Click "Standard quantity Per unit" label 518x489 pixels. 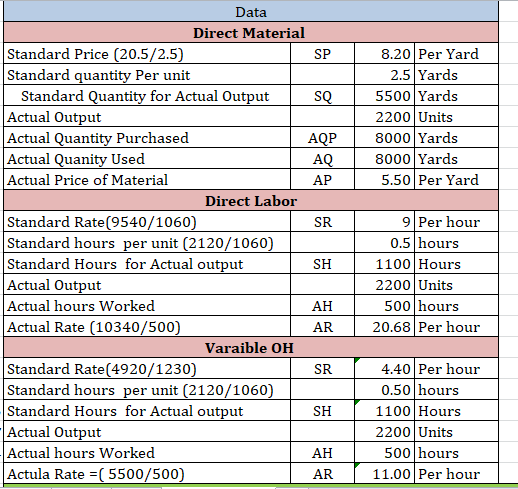[x=99, y=75]
